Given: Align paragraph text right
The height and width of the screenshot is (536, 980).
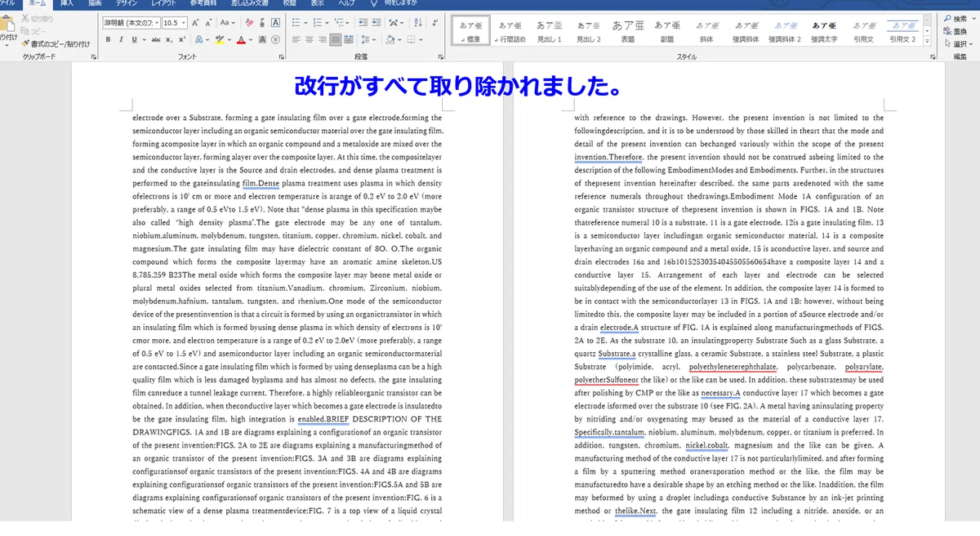Looking at the screenshot, I should coord(322,39).
